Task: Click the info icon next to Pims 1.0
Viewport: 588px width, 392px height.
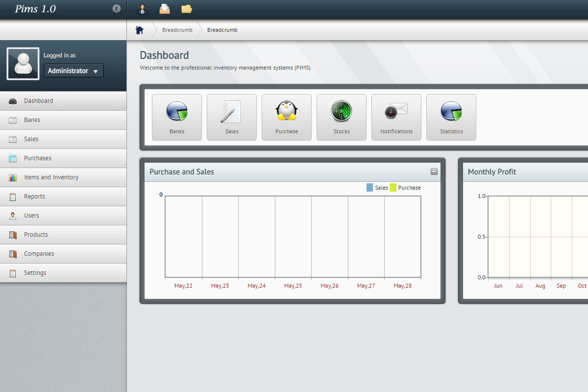Action: coord(117,9)
